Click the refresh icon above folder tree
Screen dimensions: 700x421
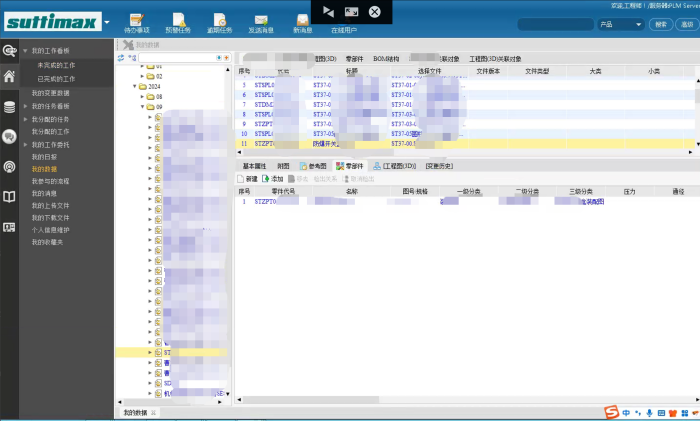(121, 58)
